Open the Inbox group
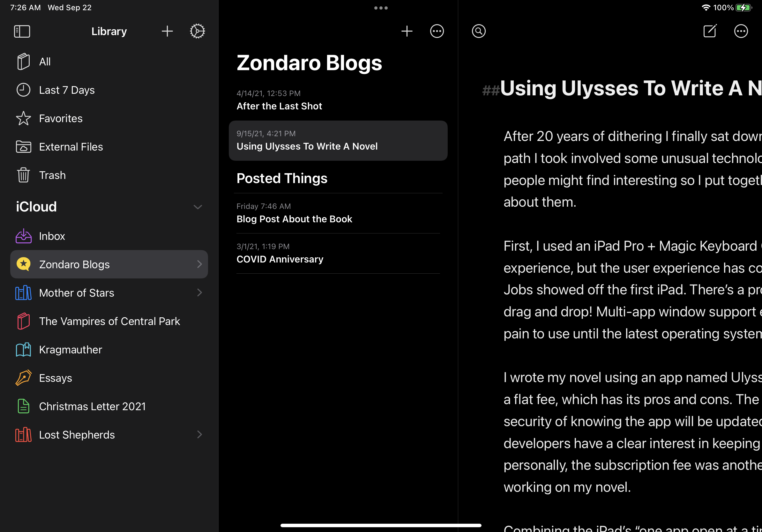 coord(52,236)
